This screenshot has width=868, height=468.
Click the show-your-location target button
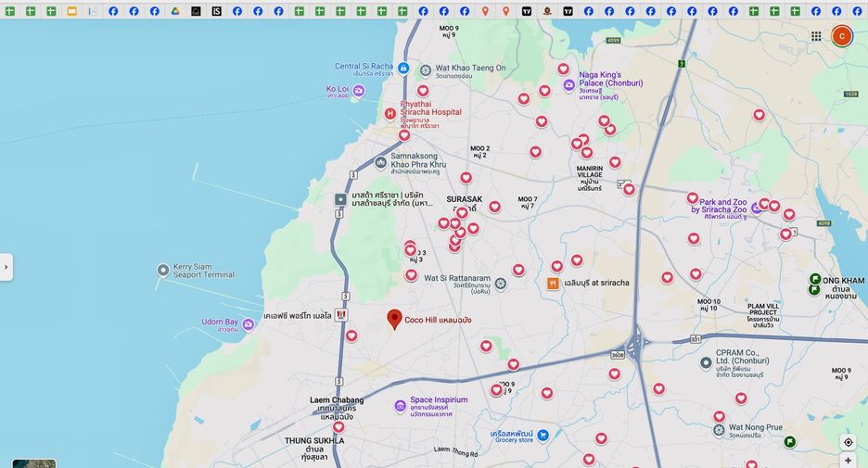(x=849, y=443)
